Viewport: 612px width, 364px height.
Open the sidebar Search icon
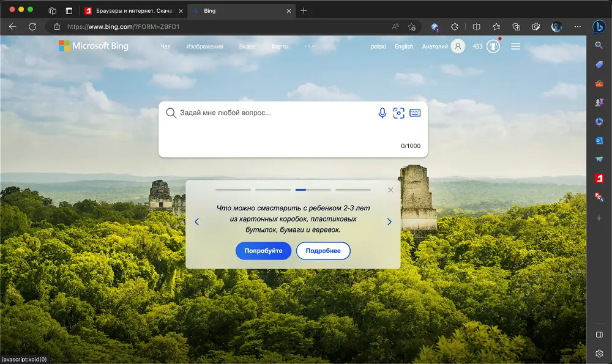(x=599, y=45)
